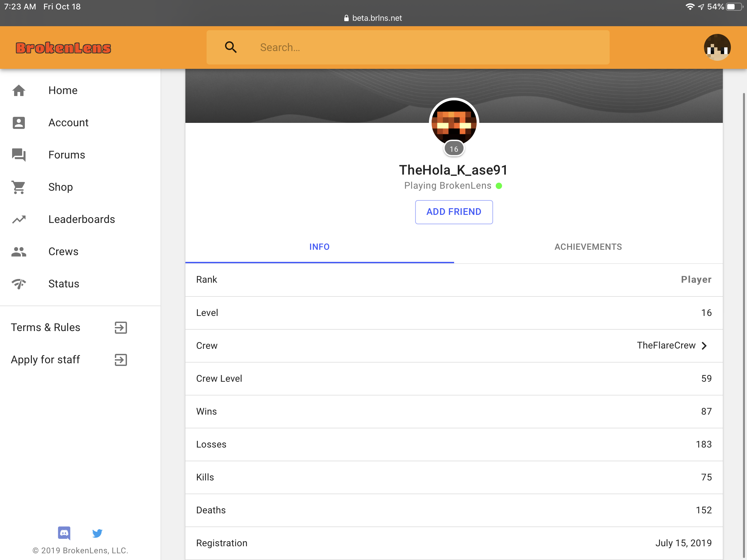
Task: Select the INFO tab
Action: coord(319,247)
